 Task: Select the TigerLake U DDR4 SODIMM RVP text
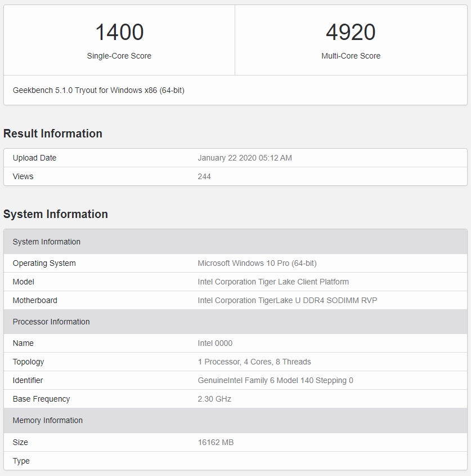pyautogui.click(x=287, y=300)
